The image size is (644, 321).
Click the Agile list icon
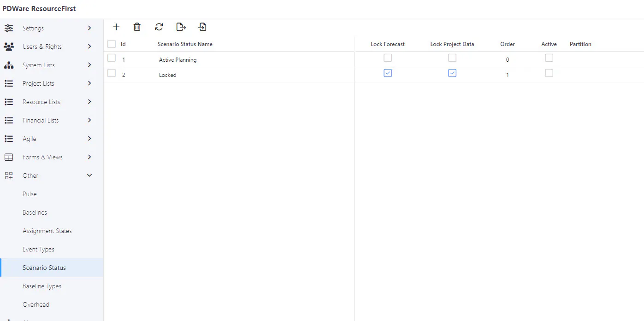[9, 139]
